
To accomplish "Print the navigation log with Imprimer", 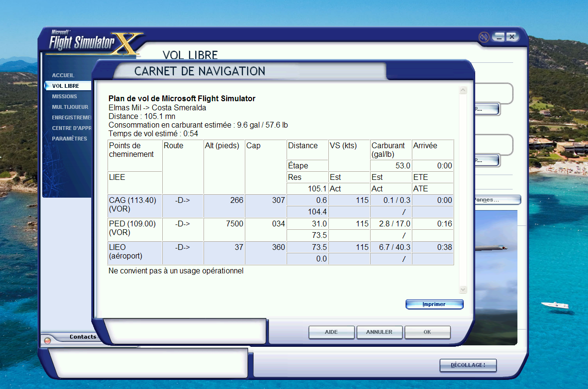I will point(434,304).
